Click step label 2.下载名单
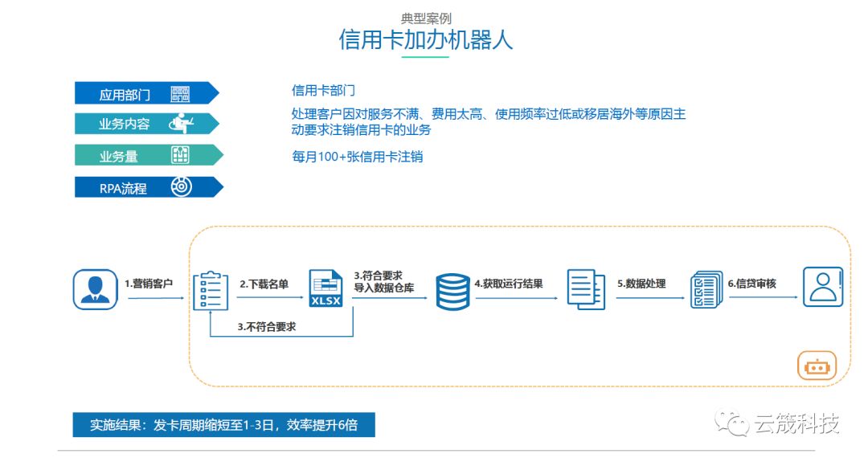The image size is (868, 462). pyautogui.click(x=264, y=284)
